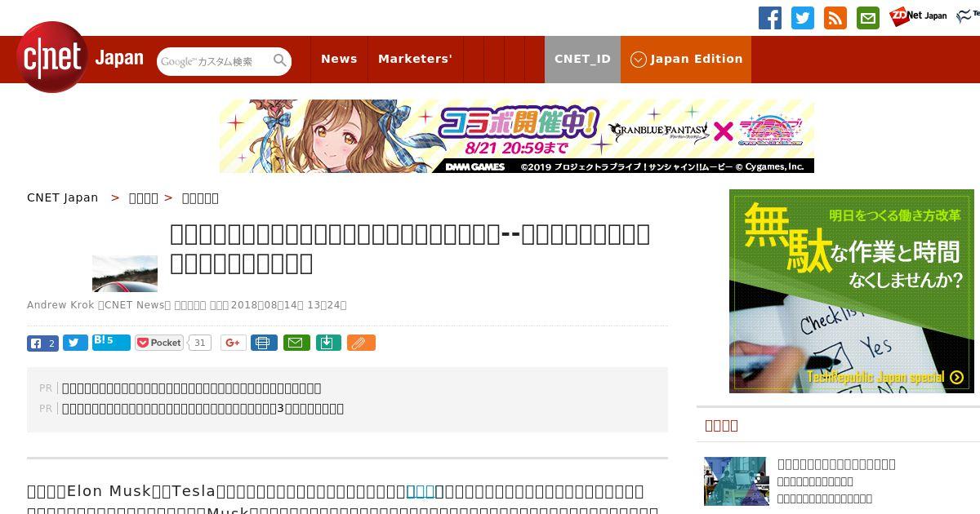Image resolution: width=980 pixels, height=514 pixels.
Task: Open the Granblue Fantasy collaboration banner ad
Action: (x=517, y=136)
